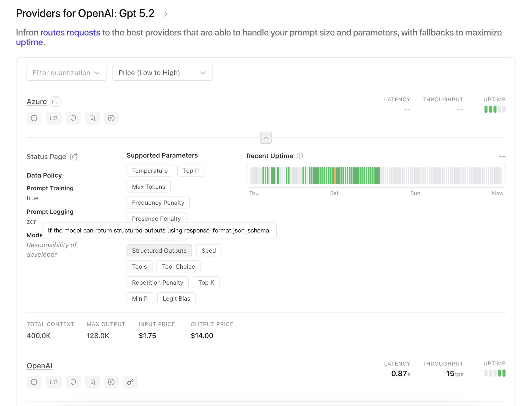
Task: Click OpenAI's key icon badge
Action: 130,382
